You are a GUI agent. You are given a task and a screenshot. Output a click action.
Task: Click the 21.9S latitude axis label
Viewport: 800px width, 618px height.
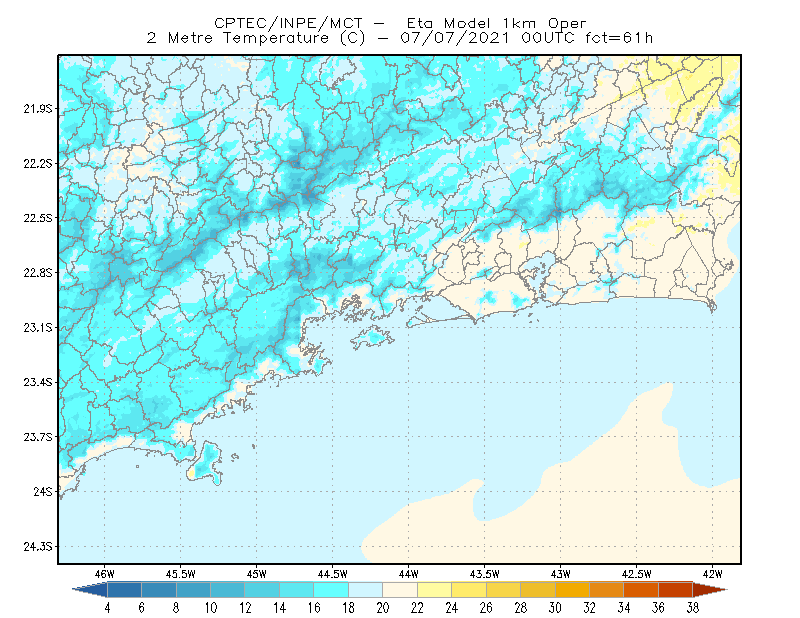pos(37,109)
